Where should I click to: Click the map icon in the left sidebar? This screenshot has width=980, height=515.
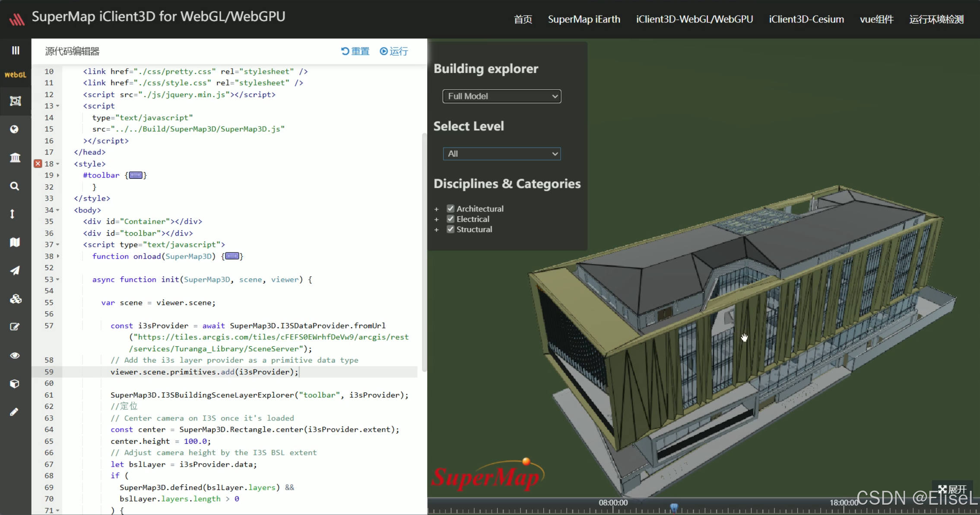coord(15,242)
